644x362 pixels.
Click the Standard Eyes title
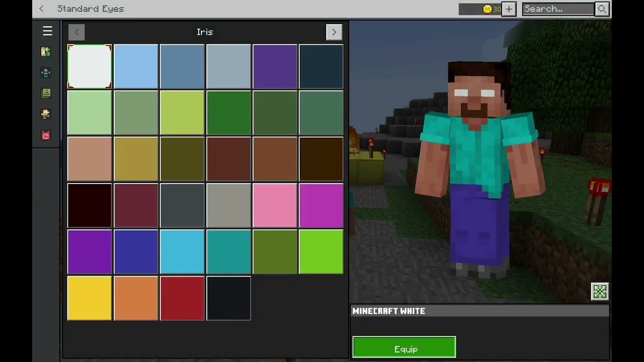(91, 9)
